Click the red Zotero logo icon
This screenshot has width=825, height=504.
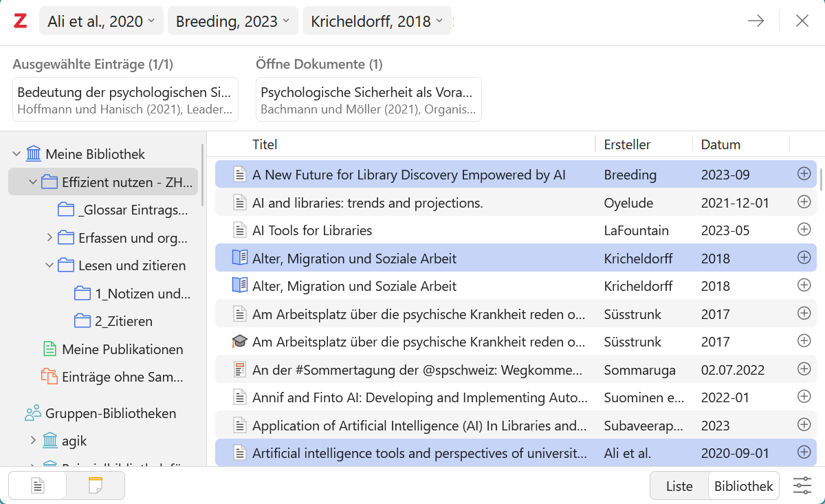coord(20,21)
